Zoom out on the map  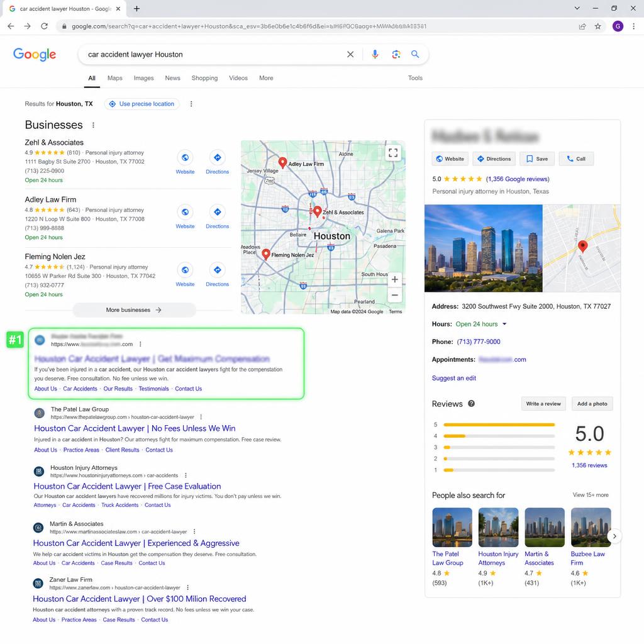point(395,295)
